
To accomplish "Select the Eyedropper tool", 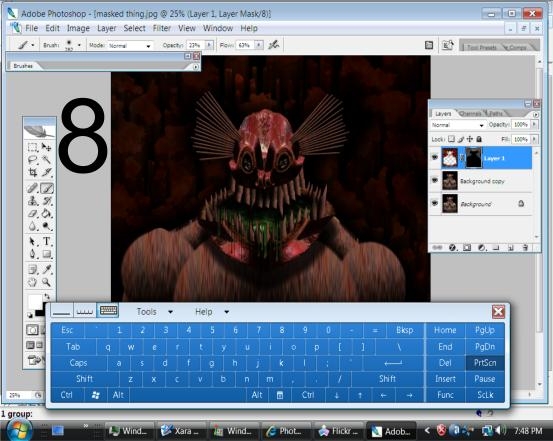I will 47,270.
